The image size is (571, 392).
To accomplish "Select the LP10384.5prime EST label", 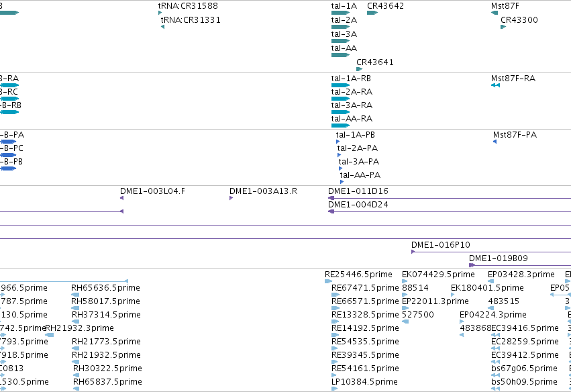I will click(364, 382).
